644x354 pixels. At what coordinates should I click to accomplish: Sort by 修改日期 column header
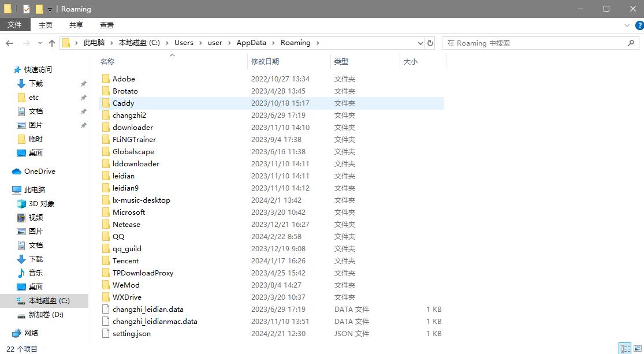point(265,61)
